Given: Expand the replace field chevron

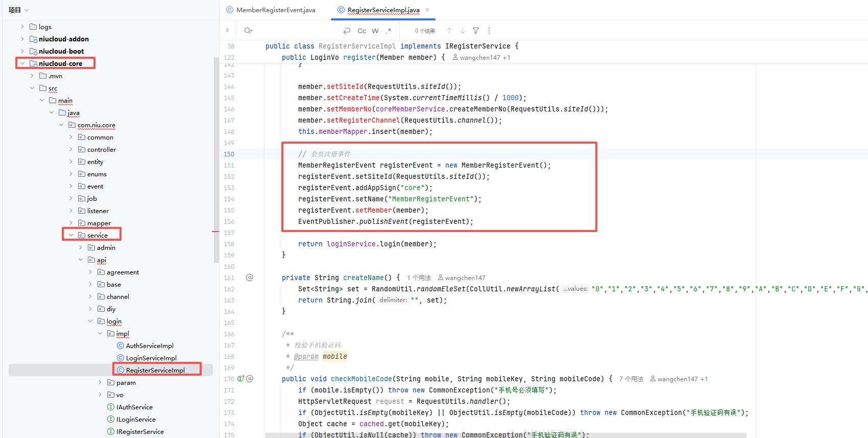Looking at the screenshot, I should (x=227, y=31).
